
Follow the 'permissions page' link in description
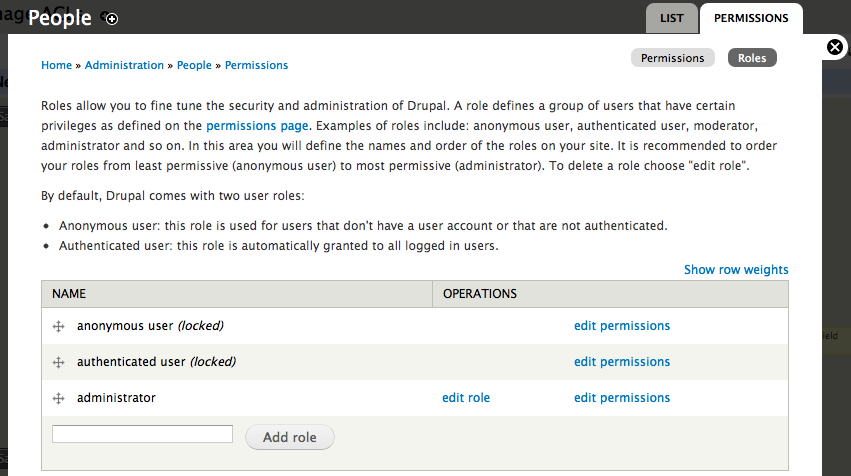pos(259,126)
